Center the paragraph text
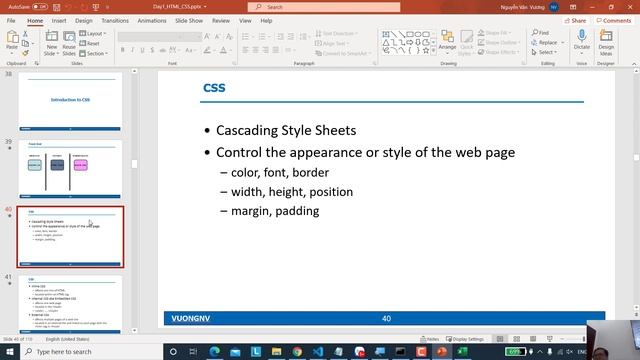This screenshot has width=640, height=360. 256,50
